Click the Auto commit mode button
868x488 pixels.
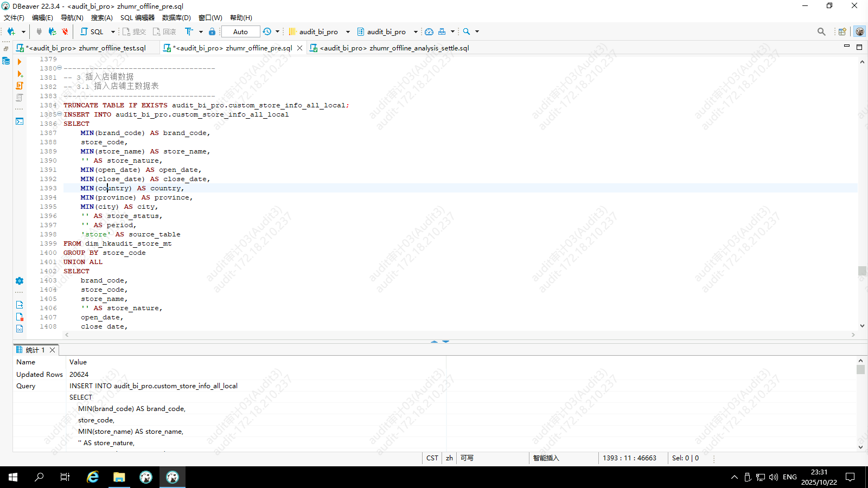pos(240,31)
